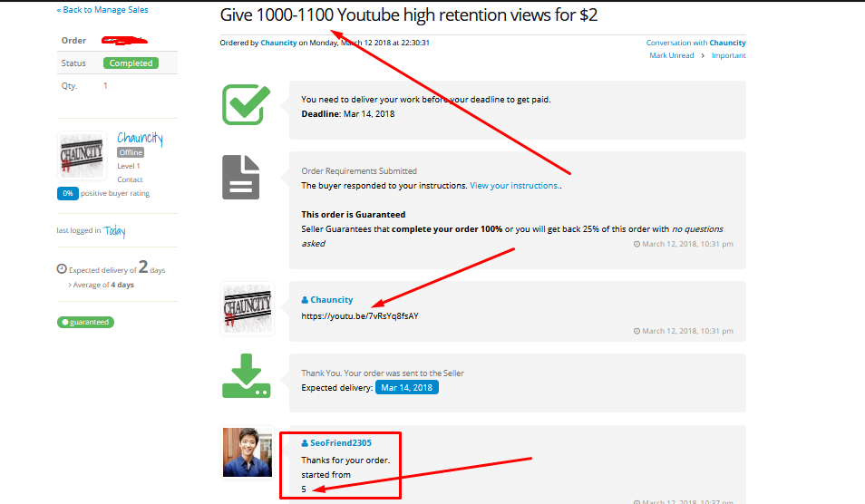Click the order title heading
The image size is (865, 504).
coord(409,15)
